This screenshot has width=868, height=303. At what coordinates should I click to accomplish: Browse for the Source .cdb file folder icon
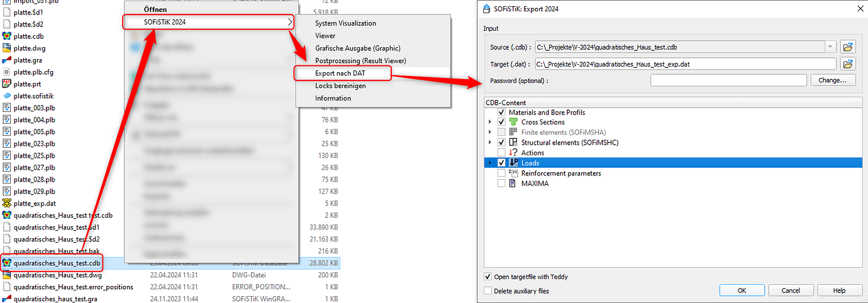pyautogui.click(x=849, y=47)
